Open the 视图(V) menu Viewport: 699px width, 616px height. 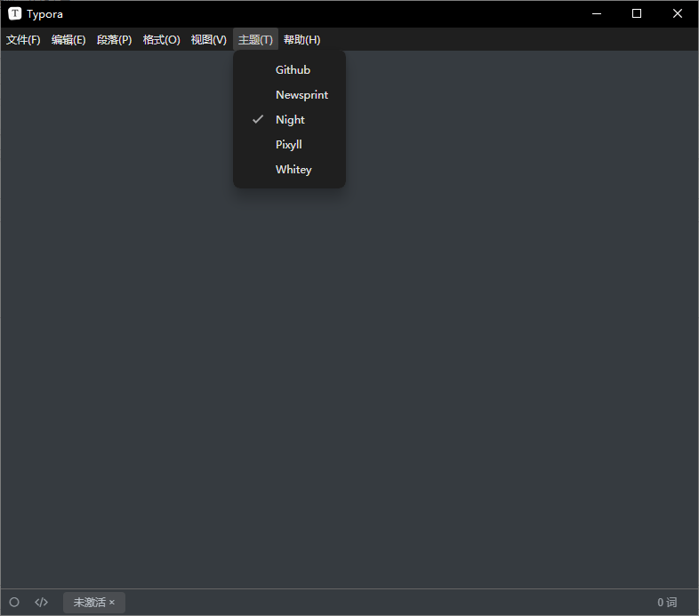(x=209, y=40)
